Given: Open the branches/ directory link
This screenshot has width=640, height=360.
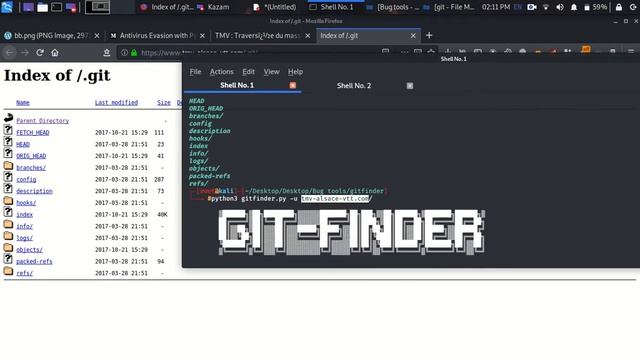Looking at the screenshot, I should point(31,168).
